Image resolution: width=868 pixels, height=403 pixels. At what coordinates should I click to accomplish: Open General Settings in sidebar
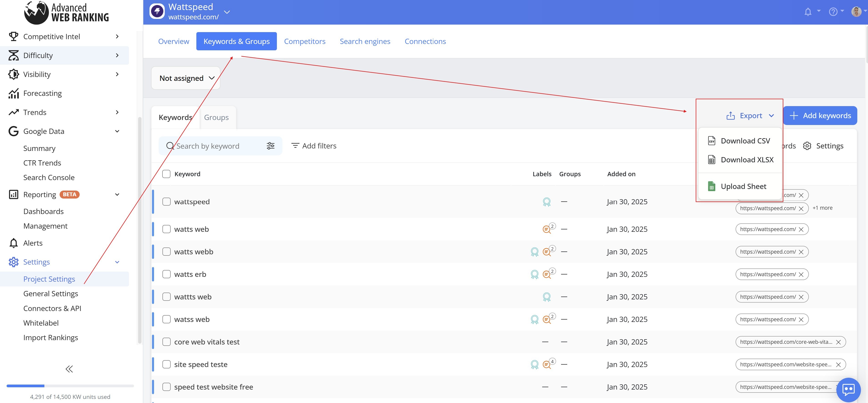point(51,294)
